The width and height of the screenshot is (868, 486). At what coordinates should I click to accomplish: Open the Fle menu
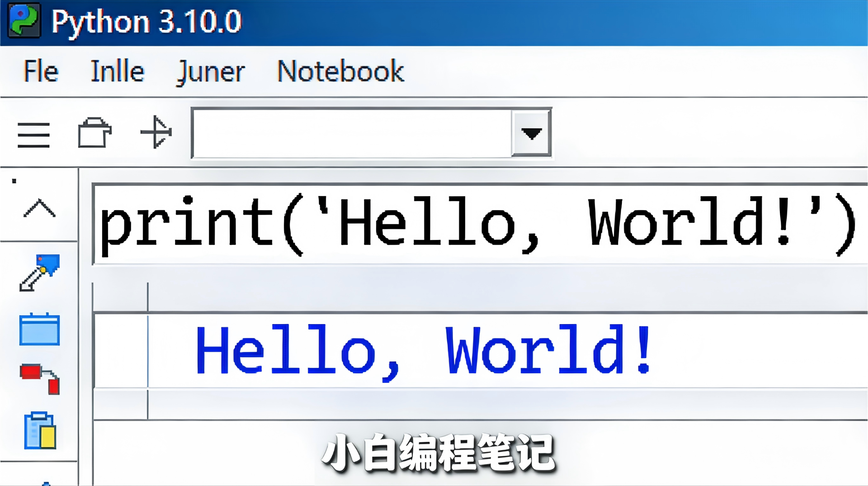pyautogui.click(x=42, y=71)
